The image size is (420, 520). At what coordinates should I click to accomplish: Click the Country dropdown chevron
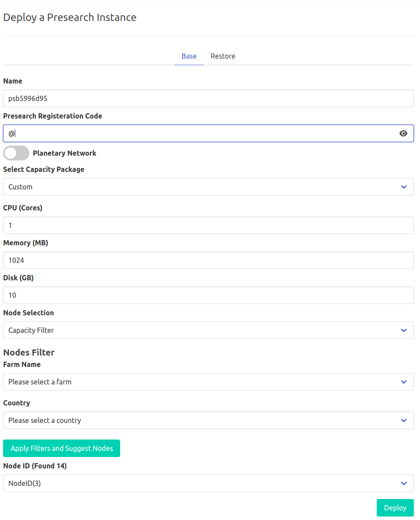pyautogui.click(x=403, y=420)
